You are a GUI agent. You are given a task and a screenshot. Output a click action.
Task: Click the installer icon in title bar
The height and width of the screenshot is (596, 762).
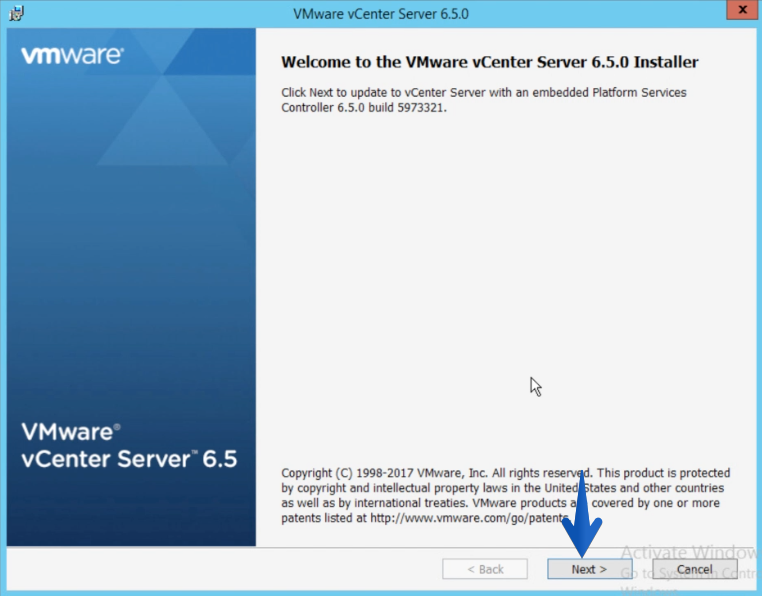pos(16,13)
